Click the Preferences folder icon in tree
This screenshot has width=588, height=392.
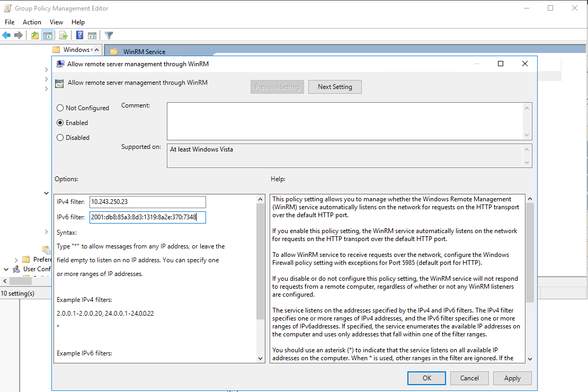[26, 259]
